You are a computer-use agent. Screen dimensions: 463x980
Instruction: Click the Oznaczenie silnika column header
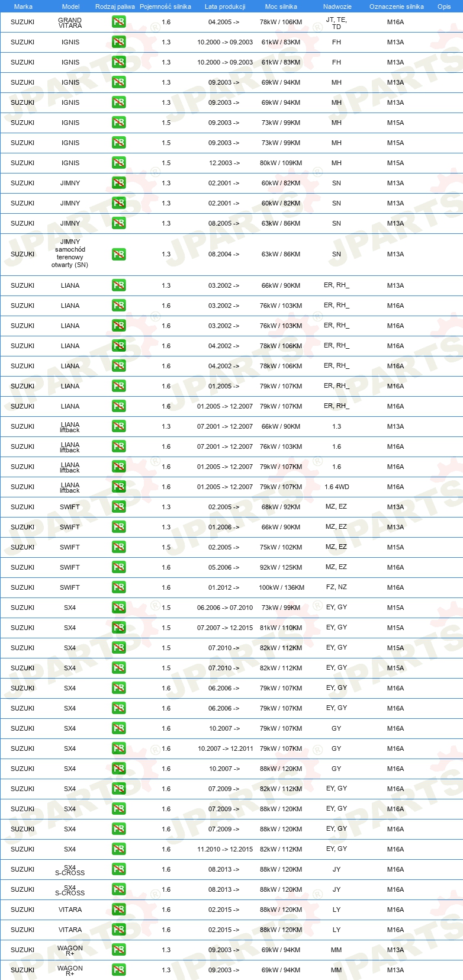pyautogui.click(x=397, y=7)
